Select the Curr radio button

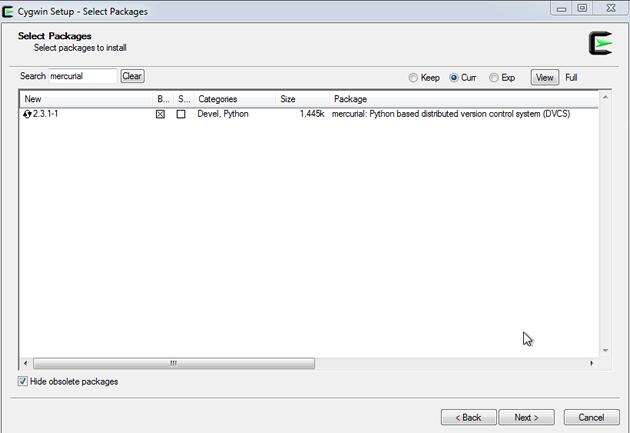[x=454, y=78]
